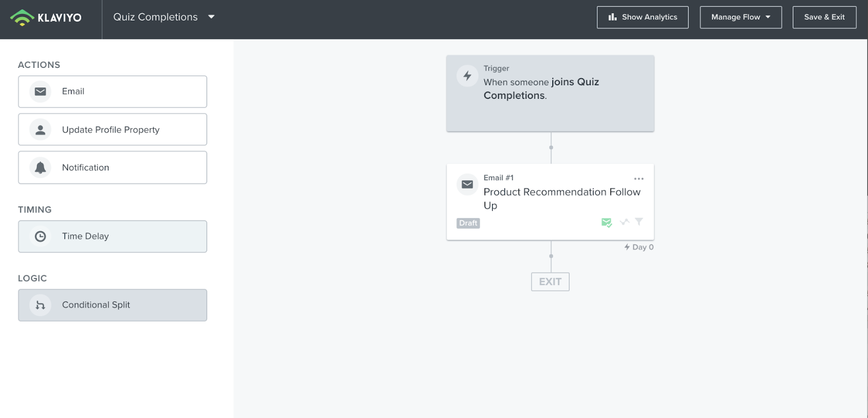Open the Manage Flow dropdown
The width and height of the screenshot is (868, 418).
741,17
